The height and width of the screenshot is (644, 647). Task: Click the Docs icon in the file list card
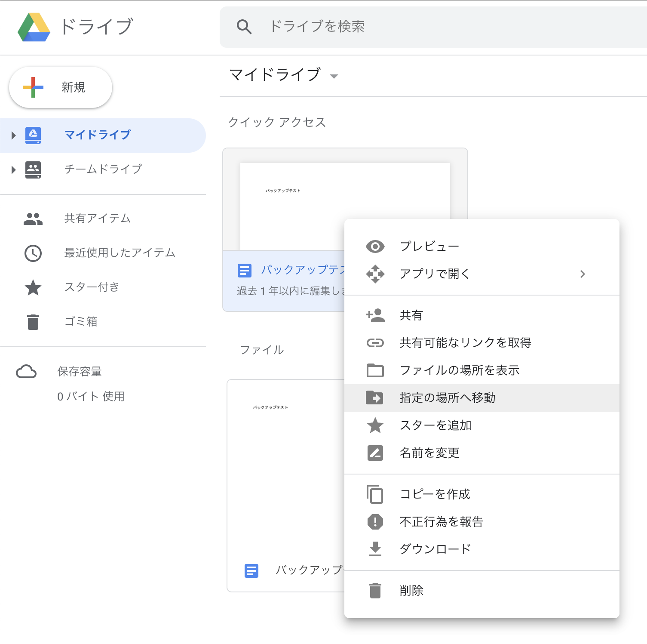coord(251,571)
